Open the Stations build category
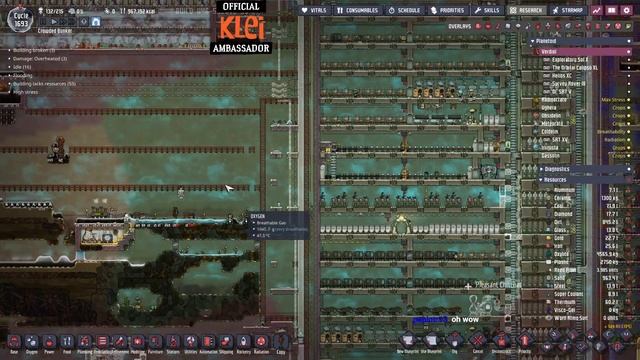This screenshot has width=640, height=360. pyautogui.click(x=173, y=343)
